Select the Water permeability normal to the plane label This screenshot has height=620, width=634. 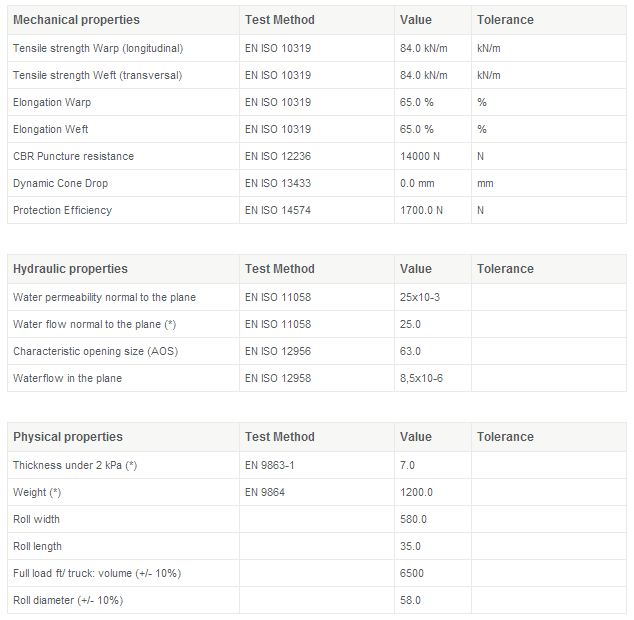tap(104, 297)
